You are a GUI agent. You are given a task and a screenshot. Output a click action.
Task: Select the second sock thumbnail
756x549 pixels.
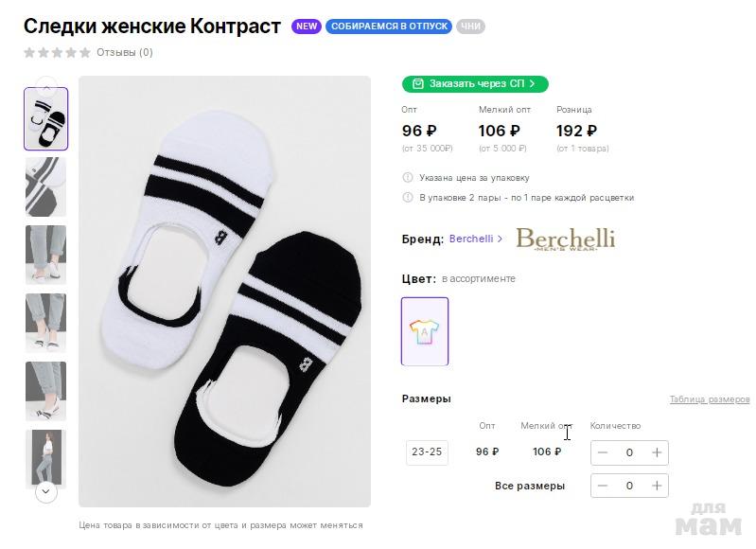pos(45,186)
